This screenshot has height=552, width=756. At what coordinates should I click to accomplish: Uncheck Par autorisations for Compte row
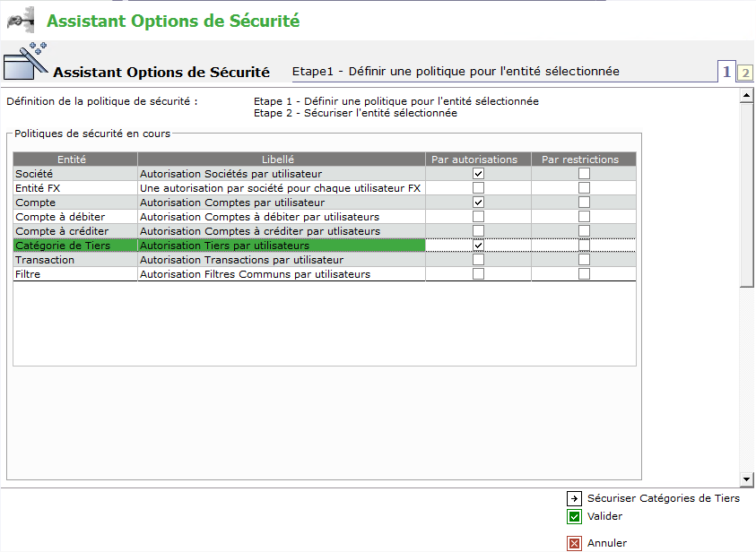tap(478, 203)
